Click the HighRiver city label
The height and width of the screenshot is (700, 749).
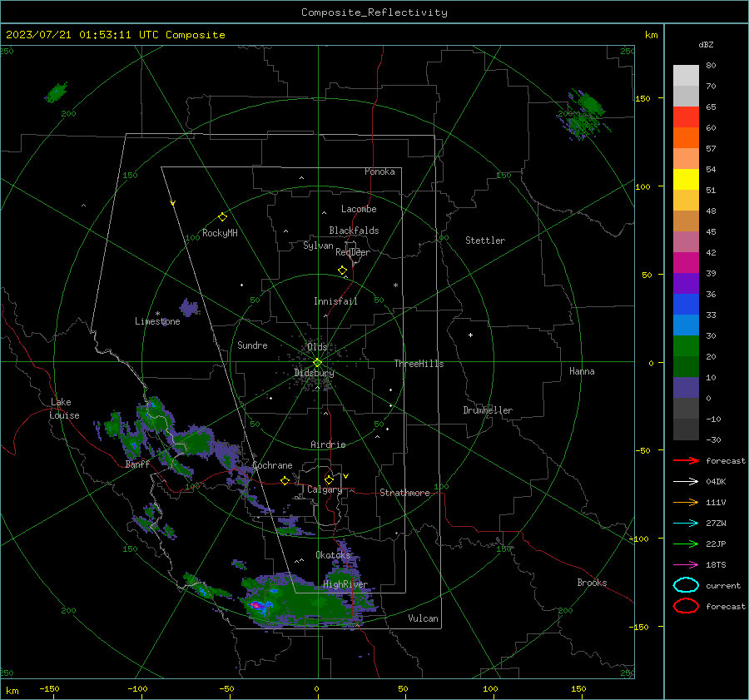345,584
